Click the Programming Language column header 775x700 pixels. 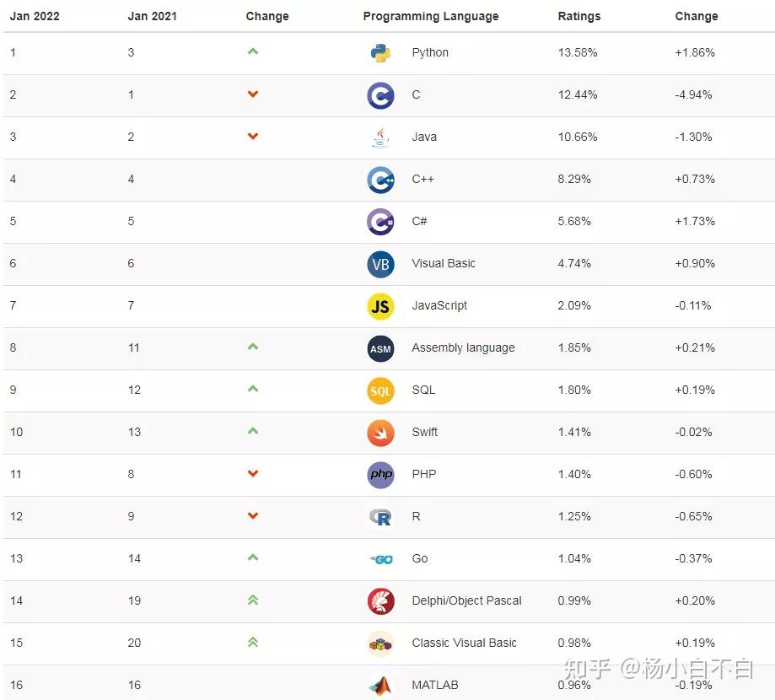coord(430,16)
